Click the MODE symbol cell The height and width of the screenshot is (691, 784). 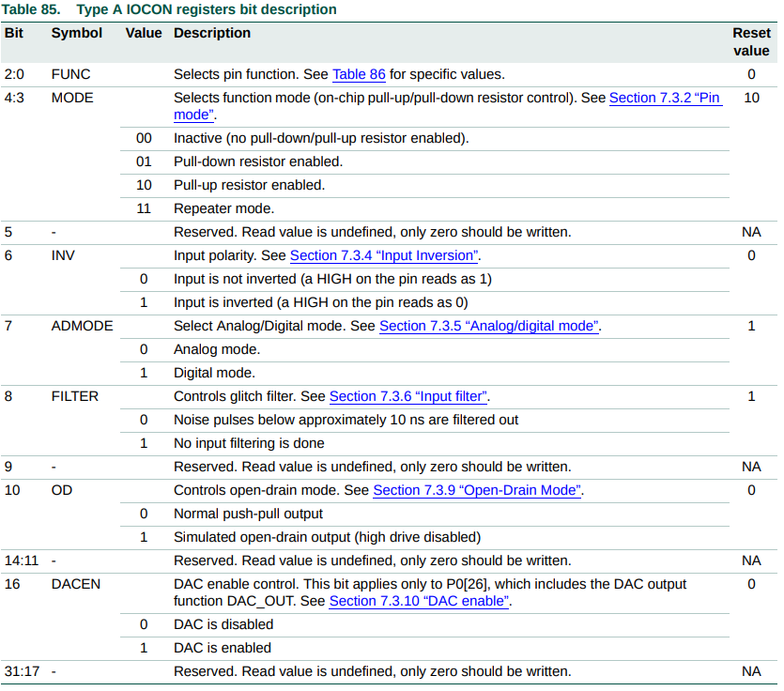pyautogui.click(x=72, y=98)
